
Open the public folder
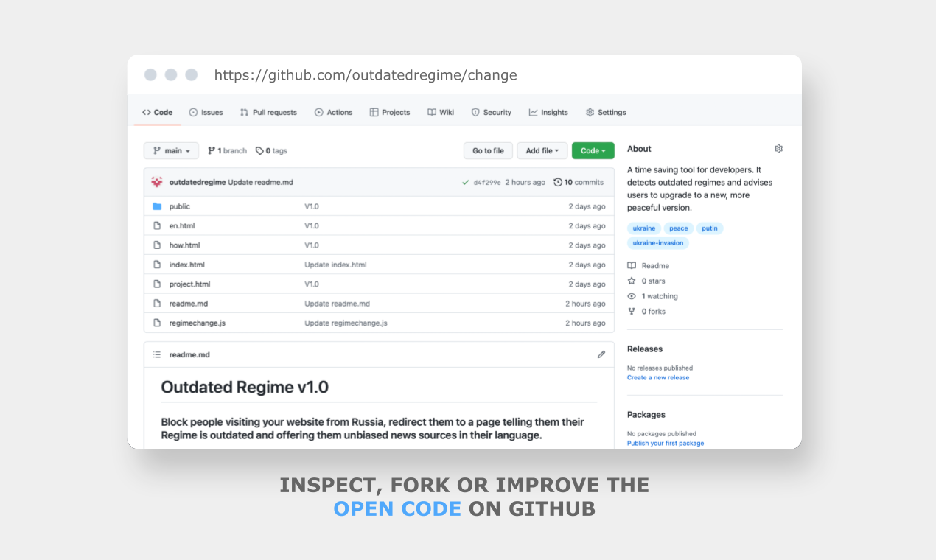[x=180, y=206]
